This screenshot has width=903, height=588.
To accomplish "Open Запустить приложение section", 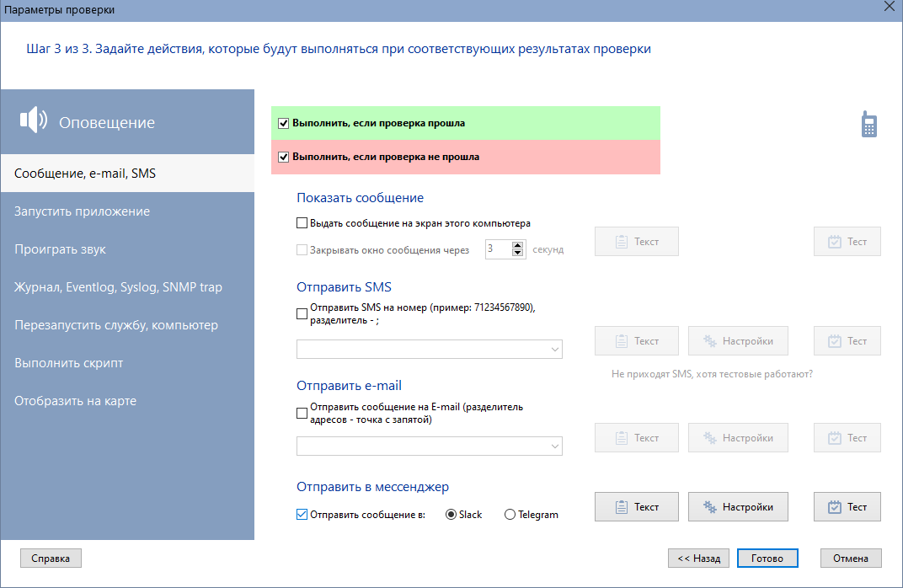I will (x=82, y=211).
